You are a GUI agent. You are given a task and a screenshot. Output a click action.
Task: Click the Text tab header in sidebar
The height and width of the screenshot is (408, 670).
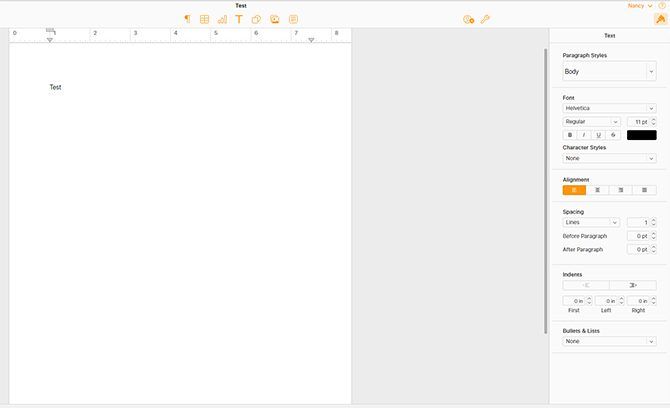click(x=609, y=35)
